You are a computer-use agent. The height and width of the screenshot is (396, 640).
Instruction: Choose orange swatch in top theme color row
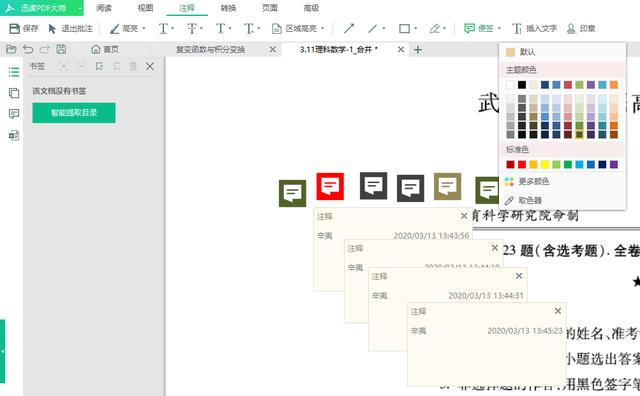point(614,85)
